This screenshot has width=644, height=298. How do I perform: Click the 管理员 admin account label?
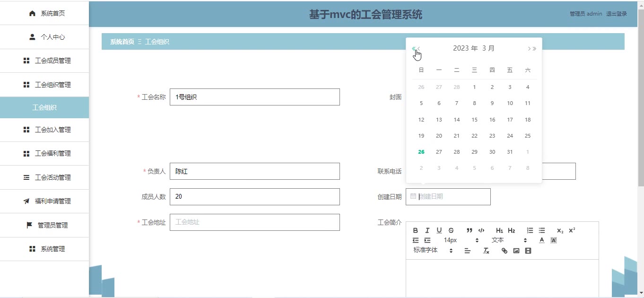tap(586, 14)
